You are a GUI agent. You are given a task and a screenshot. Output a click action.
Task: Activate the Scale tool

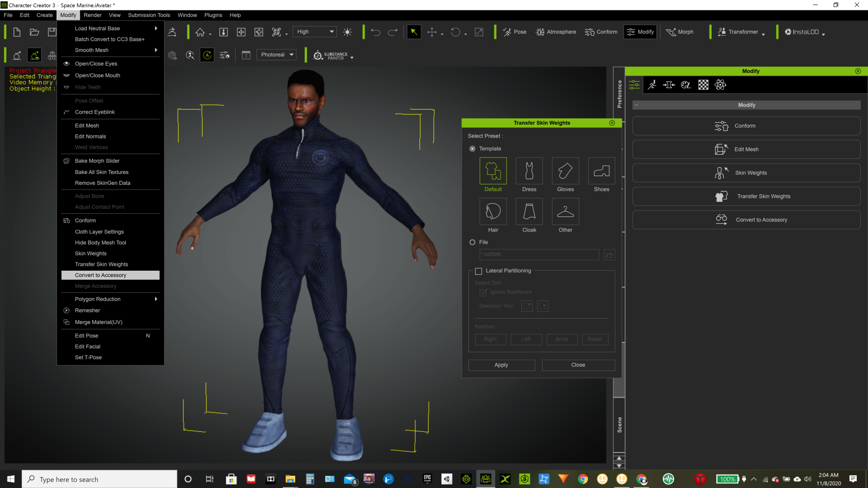click(x=479, y=32)
